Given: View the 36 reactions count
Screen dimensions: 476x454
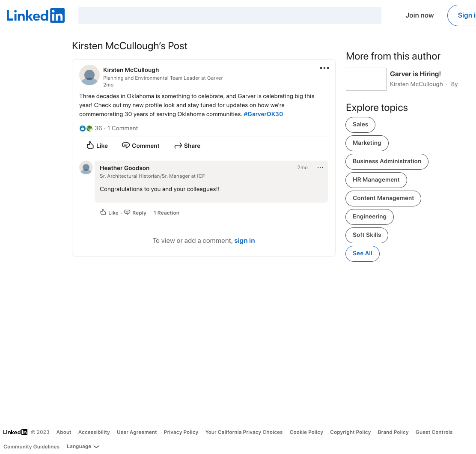Looking at the screenshot, I should pos(98,128).
